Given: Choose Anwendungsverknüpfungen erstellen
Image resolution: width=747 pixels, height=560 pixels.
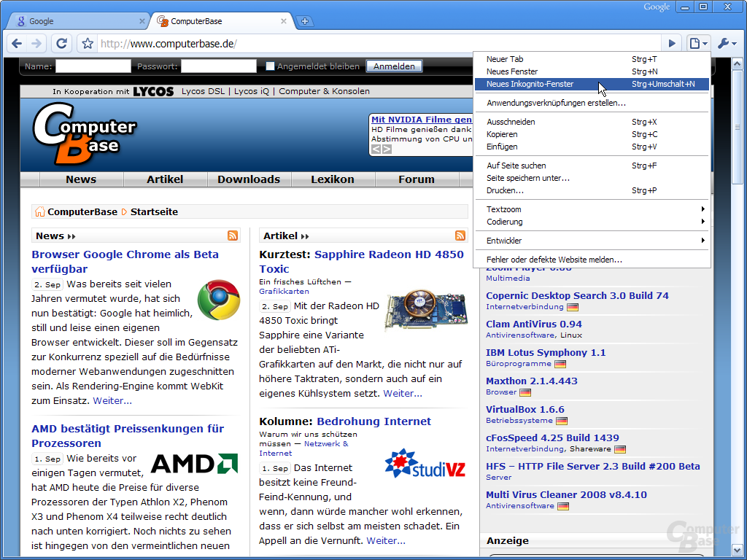Looking at the screenshot, I should 592,103.
